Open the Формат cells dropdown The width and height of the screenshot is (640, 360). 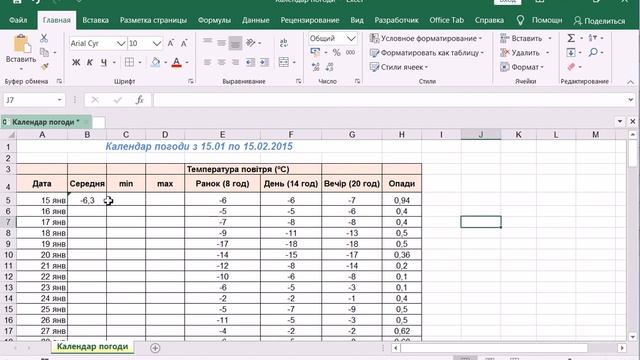(522, 67)
